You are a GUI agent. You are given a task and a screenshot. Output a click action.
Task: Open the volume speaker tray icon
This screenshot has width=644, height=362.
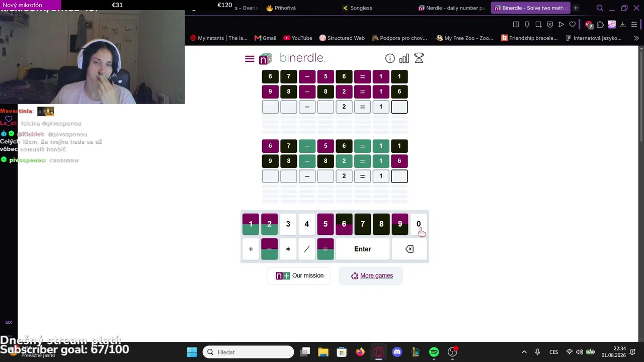[x=580, y=352]
